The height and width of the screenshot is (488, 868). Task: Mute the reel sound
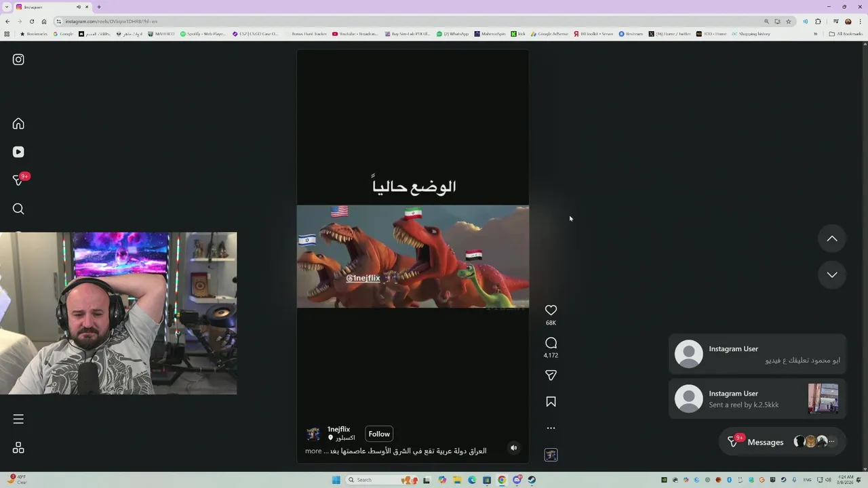(513, 447)
